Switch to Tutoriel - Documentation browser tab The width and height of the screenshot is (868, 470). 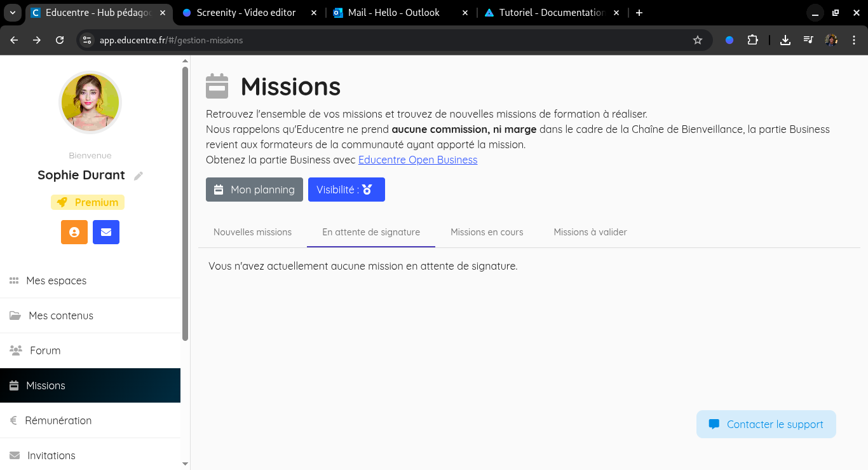coord(552,13)
